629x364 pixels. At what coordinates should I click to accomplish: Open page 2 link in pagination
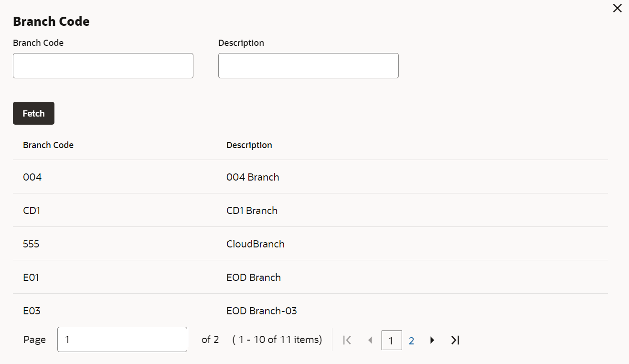click(411, 341)
